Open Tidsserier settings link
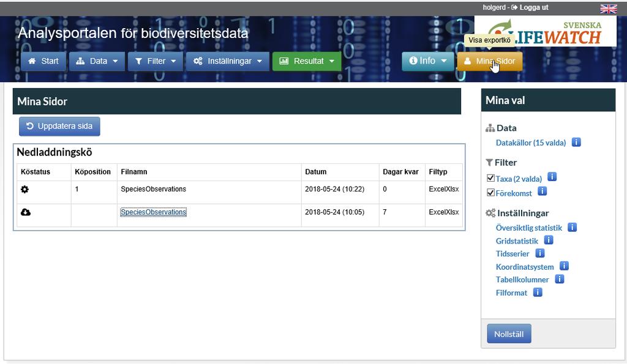 pos(512,254)
